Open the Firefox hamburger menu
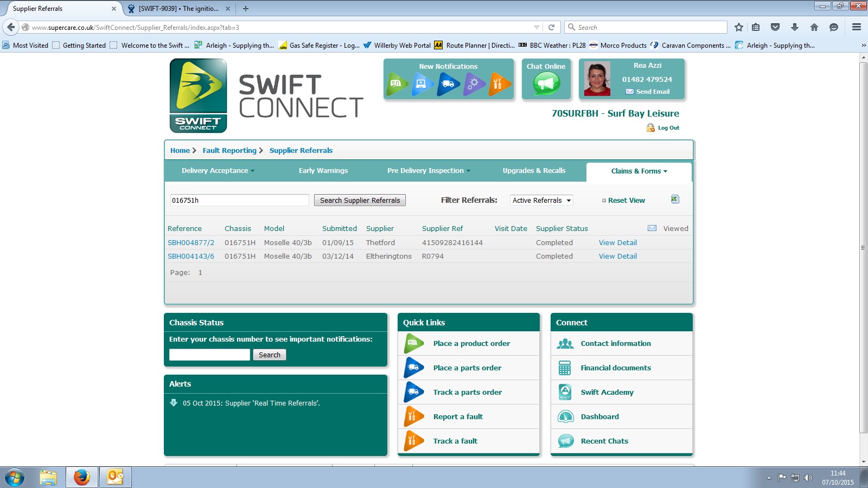 (857, 27)
